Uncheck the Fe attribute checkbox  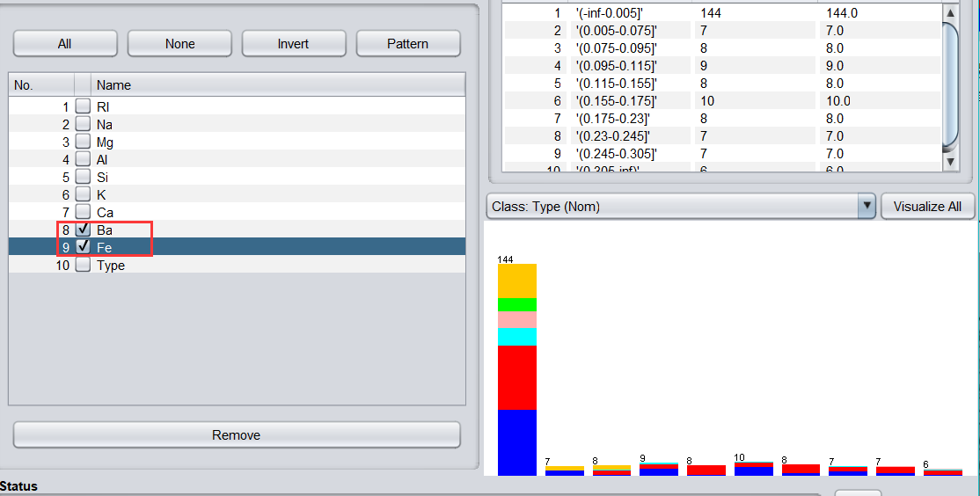point(83,247)
